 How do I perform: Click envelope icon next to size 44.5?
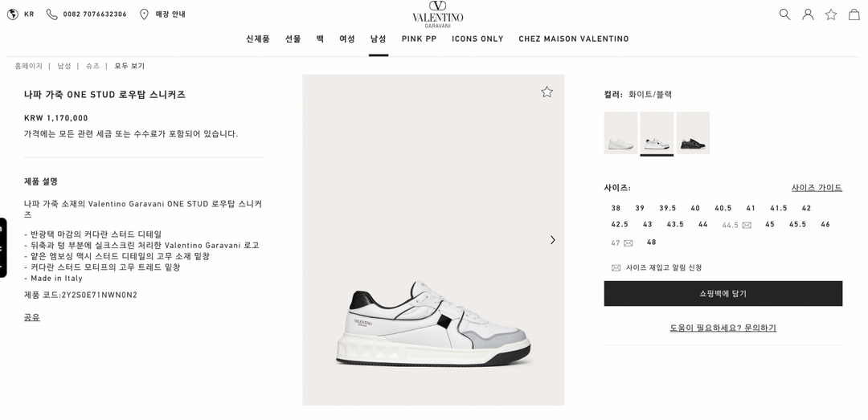pos(747,225)
